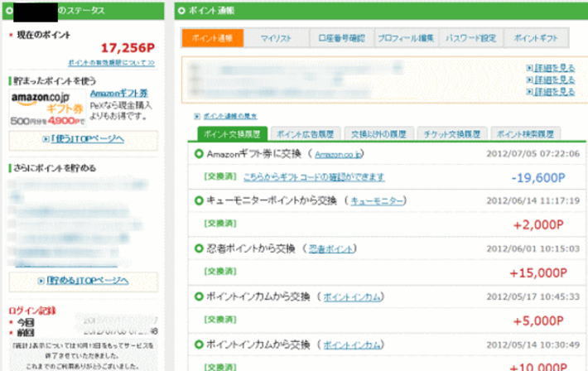
Task: Open こちらからギフトコードの確認ができます link
Action: (x=314, y=176)
